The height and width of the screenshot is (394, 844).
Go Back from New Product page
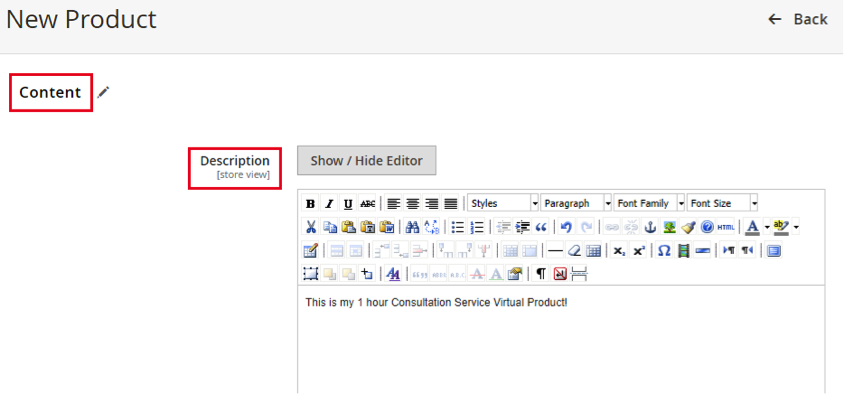tap(798, 19)
